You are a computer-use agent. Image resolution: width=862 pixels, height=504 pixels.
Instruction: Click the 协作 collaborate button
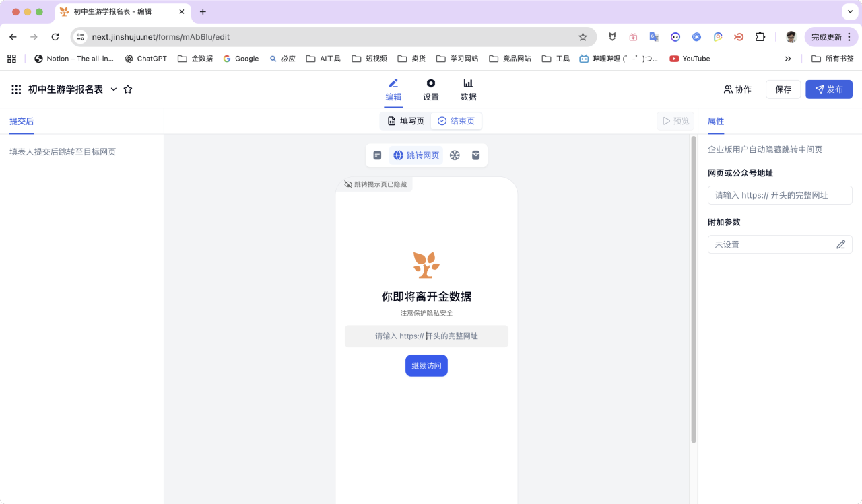(737, 89)
